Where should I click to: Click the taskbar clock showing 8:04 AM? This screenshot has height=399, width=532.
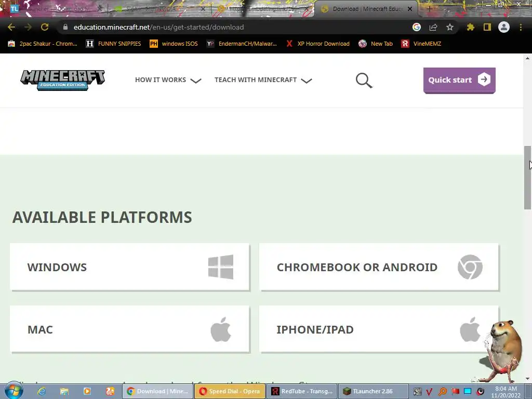[x=506, y=392]
